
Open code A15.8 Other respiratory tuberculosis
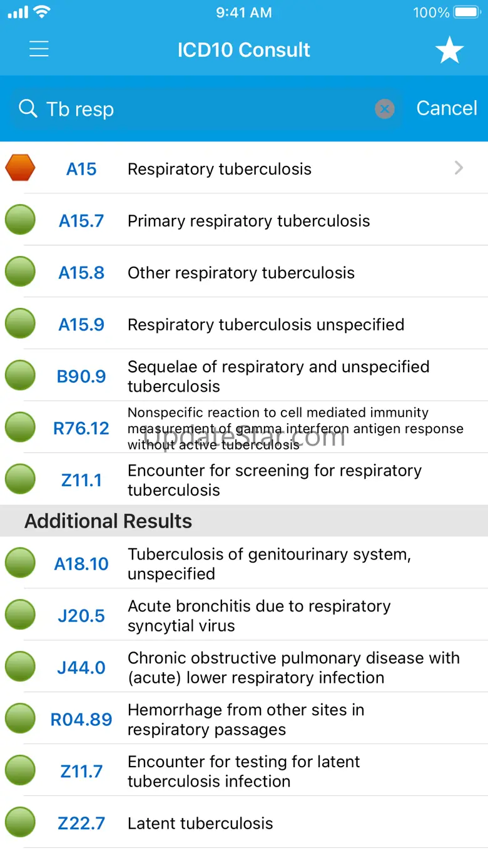241,273
